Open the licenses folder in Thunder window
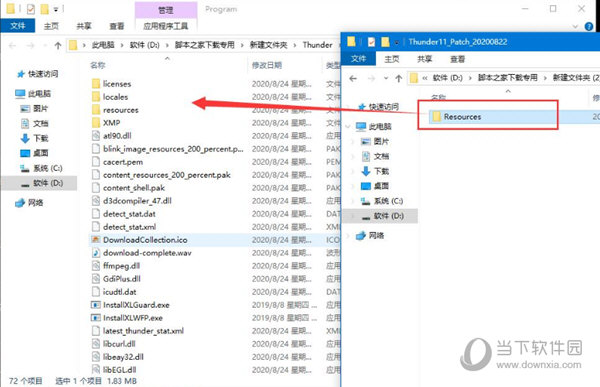The width and height of the screenshot is (600, 387). pos(117,84)
